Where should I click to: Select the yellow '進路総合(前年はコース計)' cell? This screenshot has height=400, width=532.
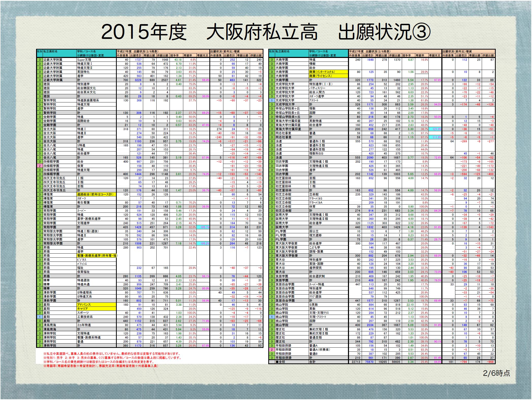coord(96,194)
